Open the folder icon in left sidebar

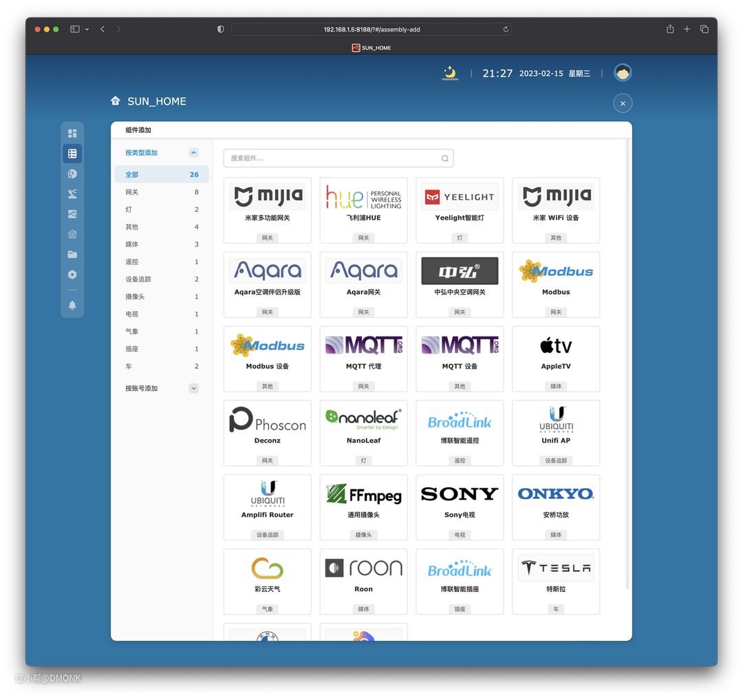[x=72, y=255]
